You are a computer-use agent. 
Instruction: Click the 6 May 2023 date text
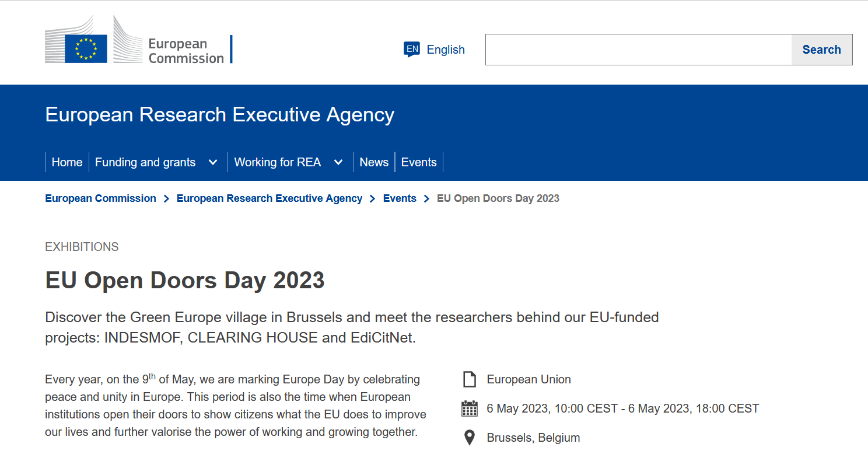coord(623,408)
